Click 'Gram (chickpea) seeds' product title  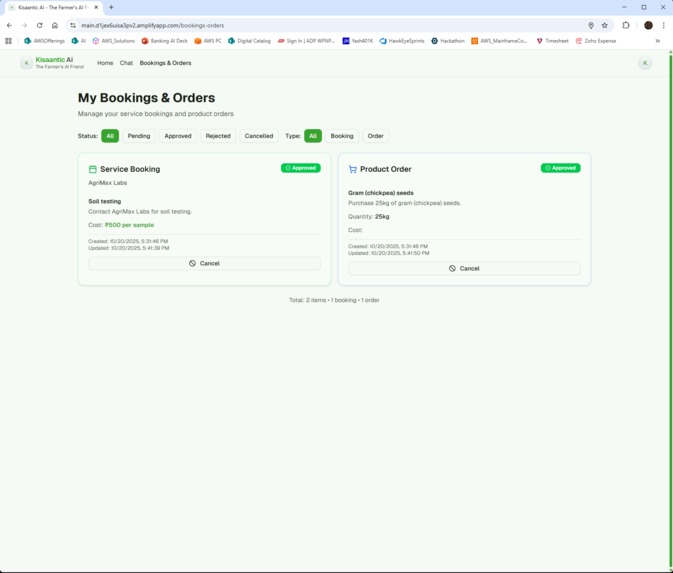pos(381,193)
